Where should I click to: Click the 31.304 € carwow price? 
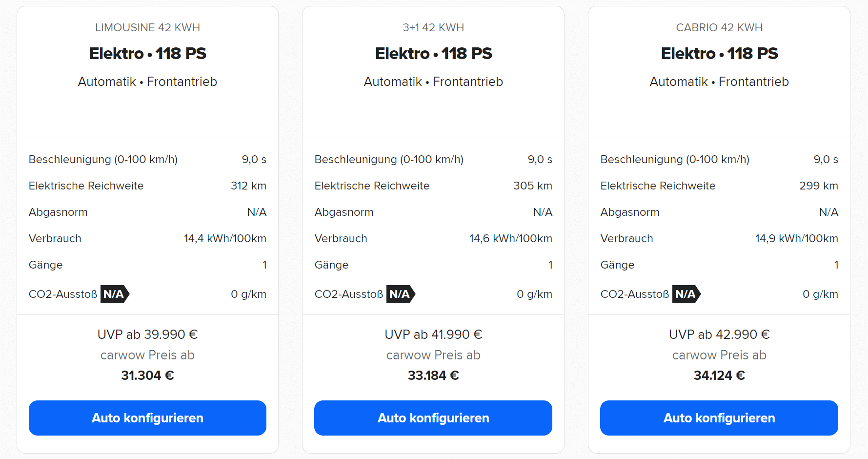[147, 376]
